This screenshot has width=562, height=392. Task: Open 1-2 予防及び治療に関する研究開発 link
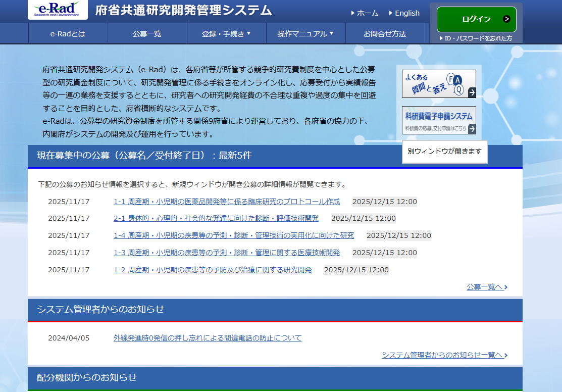tap(213, 270)
